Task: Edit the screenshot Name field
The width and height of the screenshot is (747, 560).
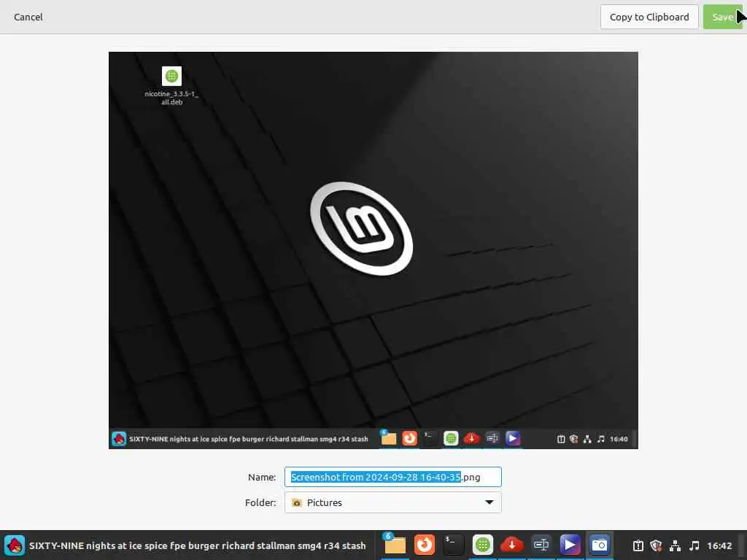Action: [x=393, y=477]
